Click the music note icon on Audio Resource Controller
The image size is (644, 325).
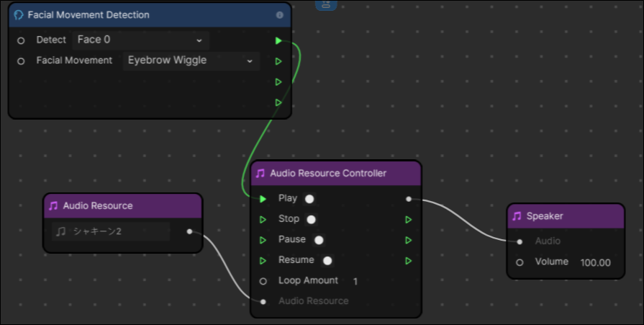tap(260, 173)
